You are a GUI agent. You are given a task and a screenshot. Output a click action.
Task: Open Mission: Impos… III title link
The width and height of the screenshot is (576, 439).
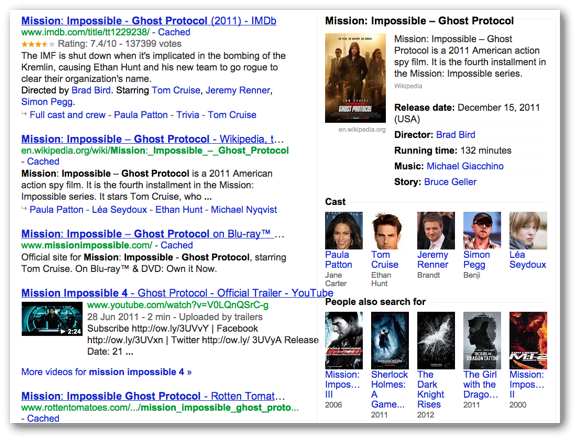342,384
